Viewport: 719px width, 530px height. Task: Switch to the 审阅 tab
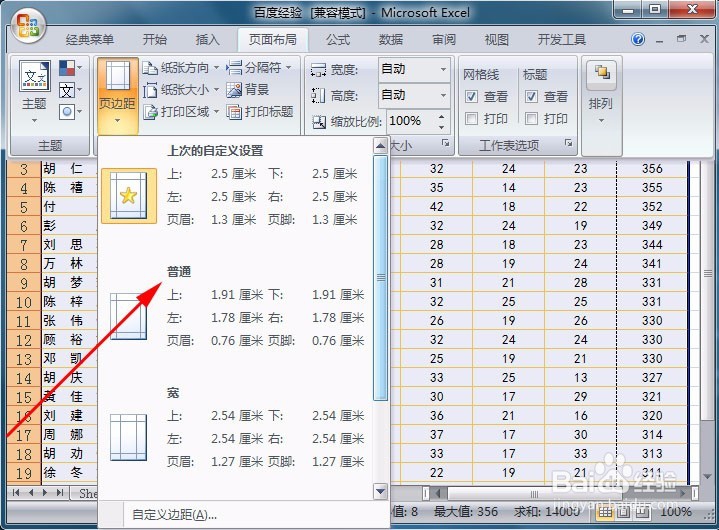point(444,40)
